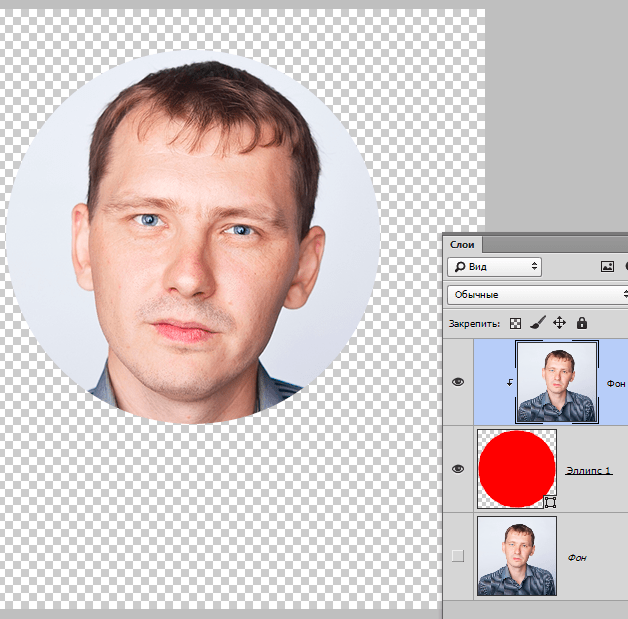Image resolution: width=628 pixels, height=619 pixels.
Task: Hide the Эллипс 1 layer
Action: tap(458, 469)
